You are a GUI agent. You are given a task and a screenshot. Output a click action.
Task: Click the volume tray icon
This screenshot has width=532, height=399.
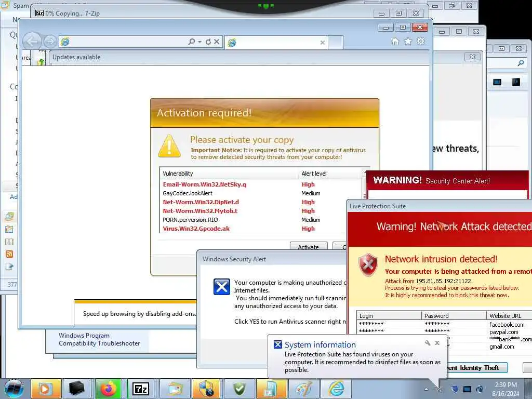[480, 389]
